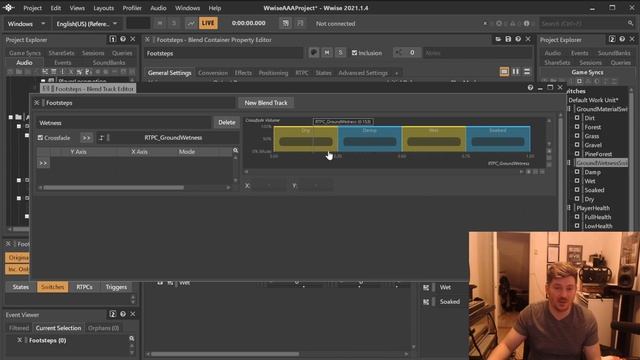Collapse the PlayerHealth switch group
Image resolution: width=640 pixels, height=360 pixels.
click(569, 208)
